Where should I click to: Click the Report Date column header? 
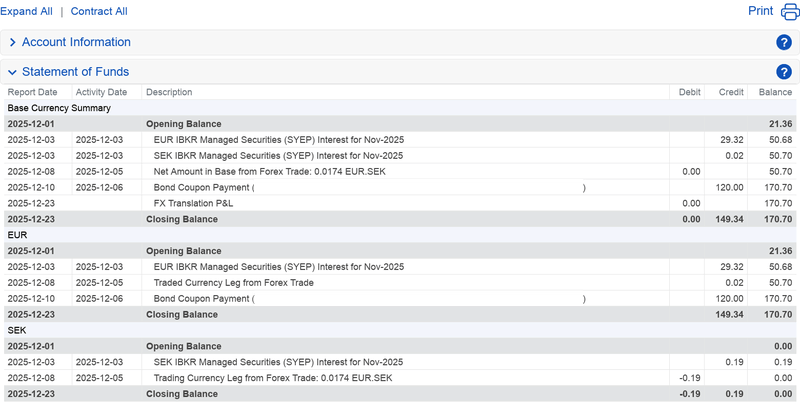(x=32, y=92)
